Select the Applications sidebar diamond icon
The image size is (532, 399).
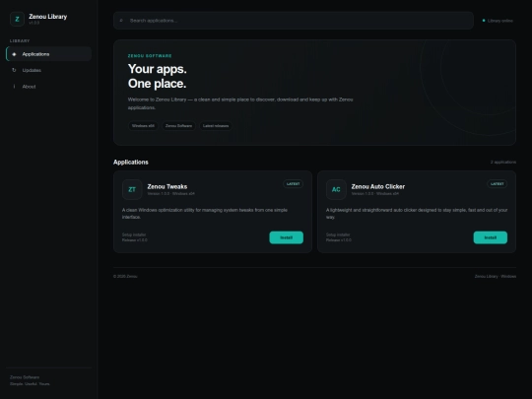point(14,54)
